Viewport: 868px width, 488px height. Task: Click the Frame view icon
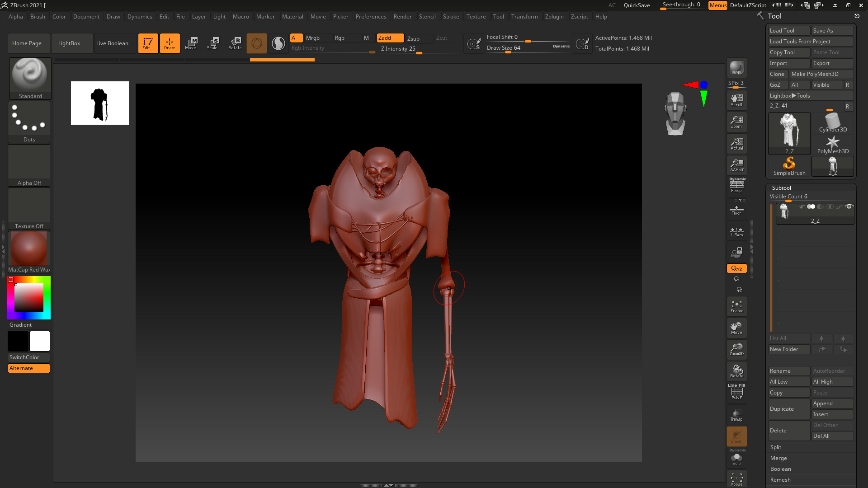[736, 306]
